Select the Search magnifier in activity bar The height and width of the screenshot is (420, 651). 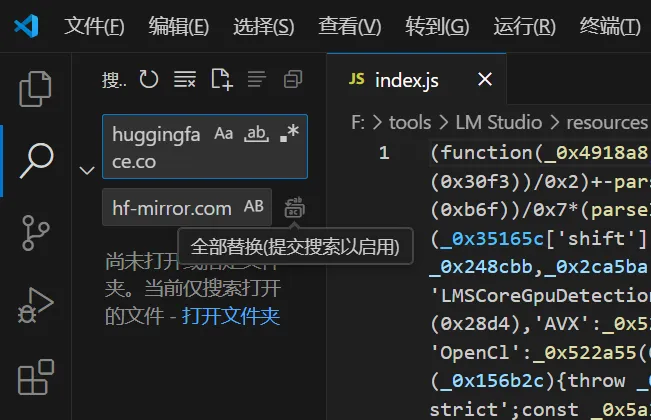(36, 161)
